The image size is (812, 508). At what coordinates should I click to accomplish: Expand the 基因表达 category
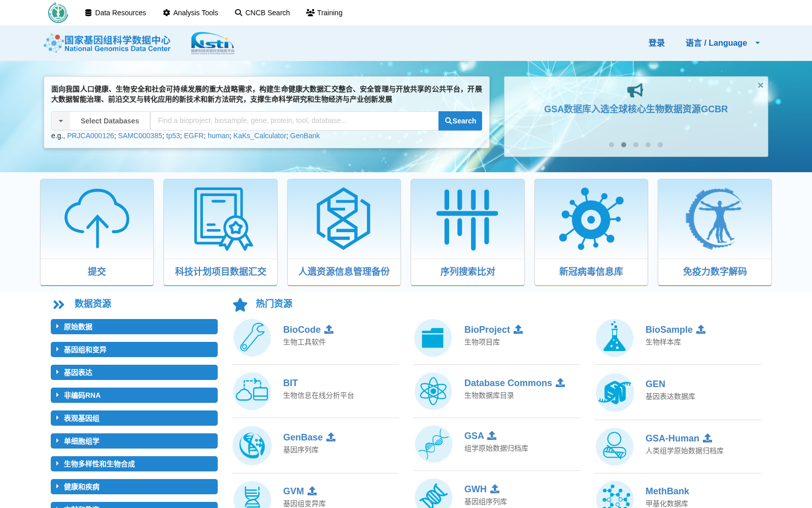pos(134,372)
